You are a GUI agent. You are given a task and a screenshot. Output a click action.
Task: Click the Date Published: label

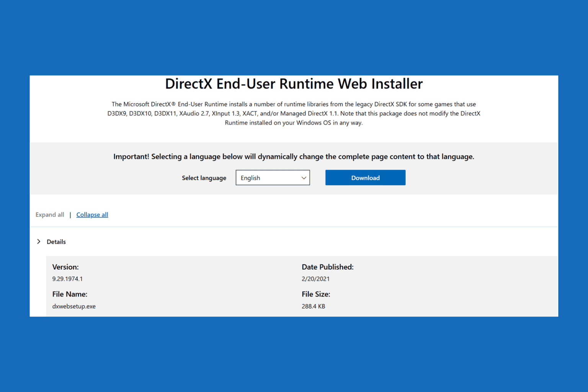coord(328,267)
